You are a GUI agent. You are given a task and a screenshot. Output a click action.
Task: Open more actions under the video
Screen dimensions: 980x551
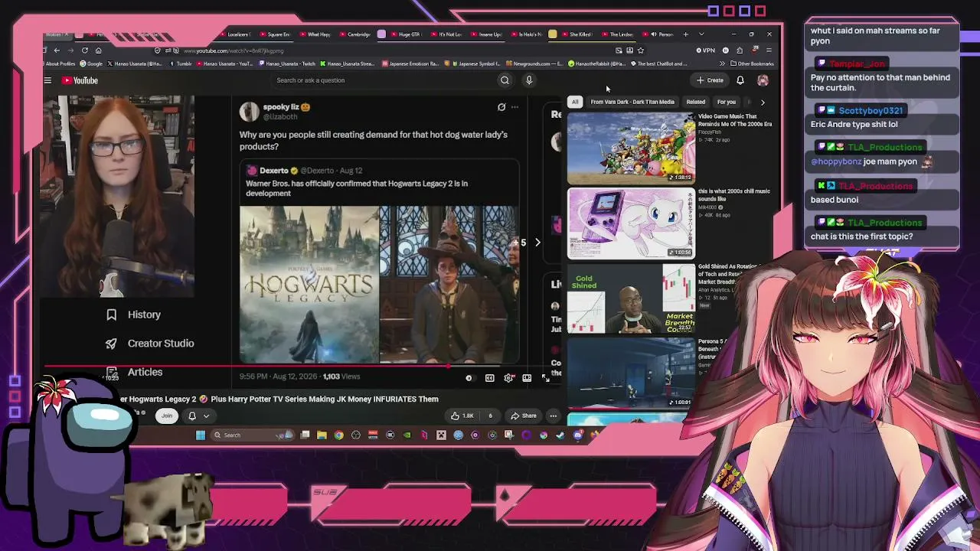553,416
